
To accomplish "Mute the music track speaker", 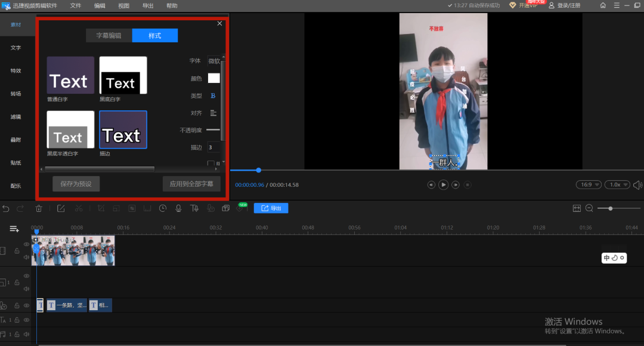I will (x=26, y=334).
